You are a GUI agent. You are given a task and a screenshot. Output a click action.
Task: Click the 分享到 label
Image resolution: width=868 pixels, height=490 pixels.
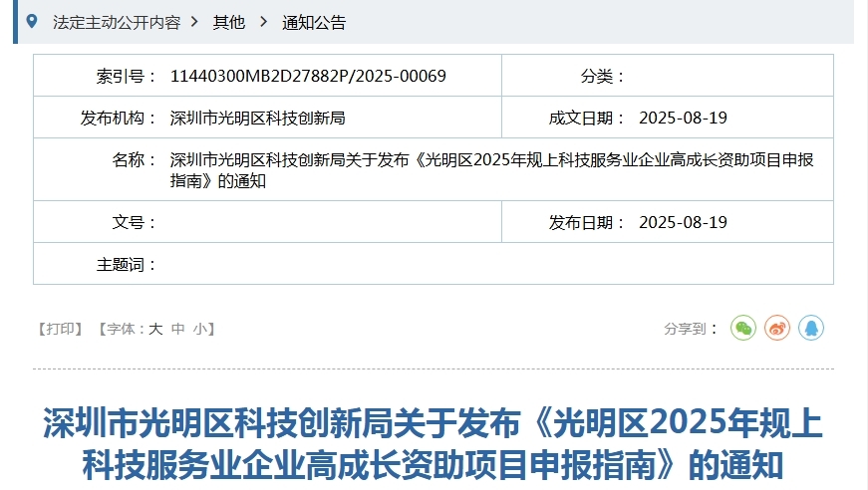point(691,329)
